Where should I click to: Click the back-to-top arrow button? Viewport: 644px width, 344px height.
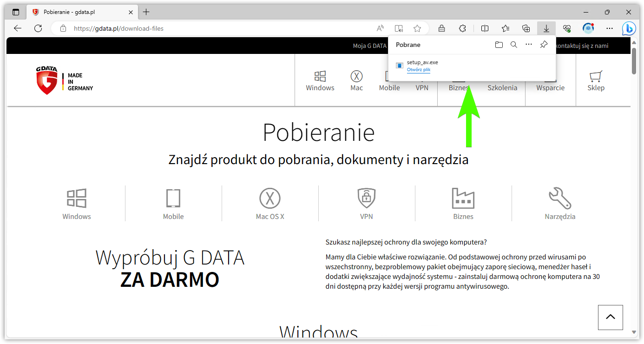click(x=611, y=317)
